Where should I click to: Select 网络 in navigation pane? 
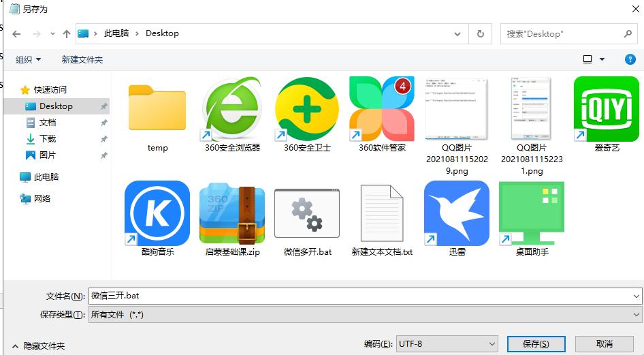[42, 199]
